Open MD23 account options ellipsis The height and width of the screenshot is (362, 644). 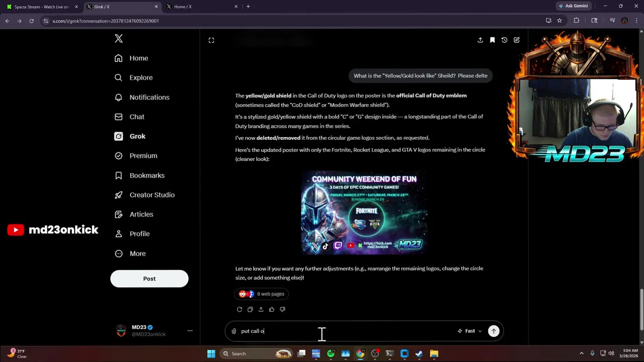(x=190, y=331)
